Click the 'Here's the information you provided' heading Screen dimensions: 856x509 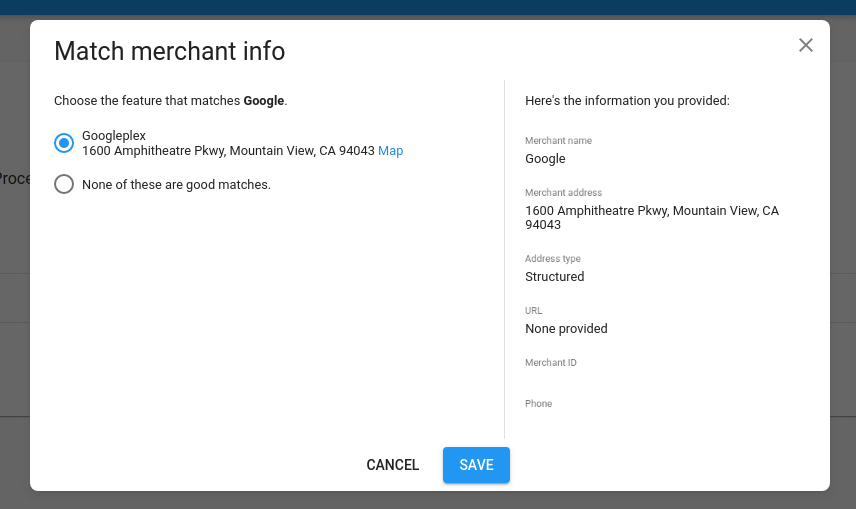tap(627, 101)
